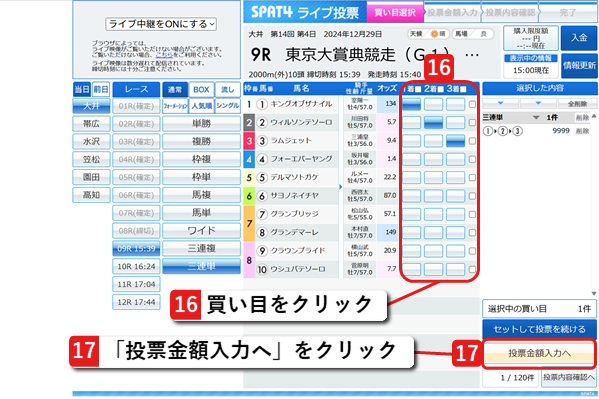Click the 情報更新 button

[579, 65]
